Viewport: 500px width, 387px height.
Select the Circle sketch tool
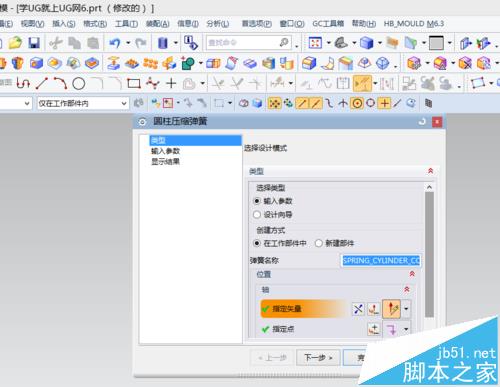tap(79, 83)
